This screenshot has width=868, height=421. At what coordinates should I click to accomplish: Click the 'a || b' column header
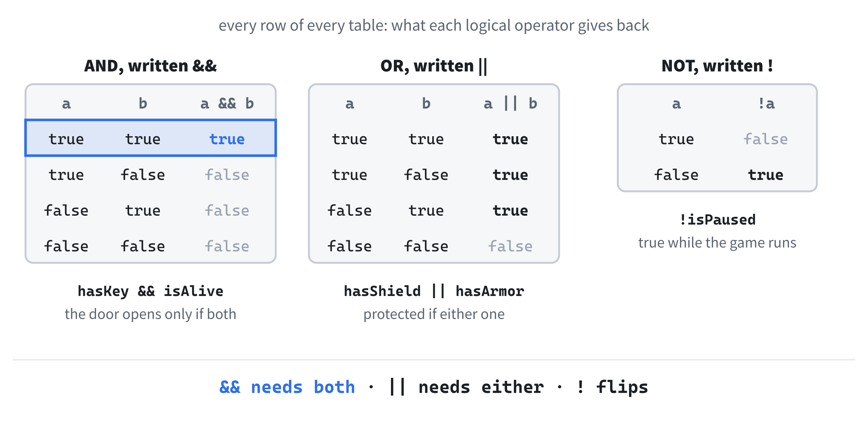coord(510,104)
